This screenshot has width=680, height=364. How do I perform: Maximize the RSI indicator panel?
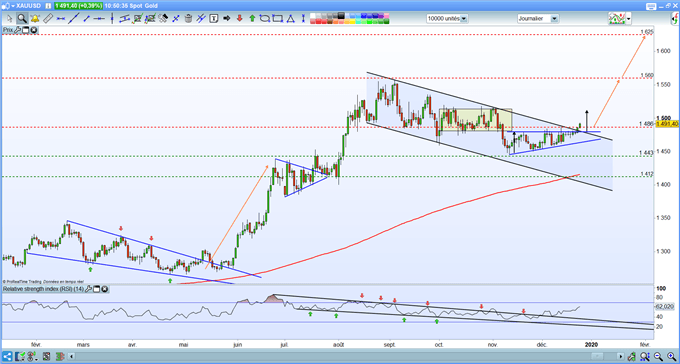click(x=96, y=289)
